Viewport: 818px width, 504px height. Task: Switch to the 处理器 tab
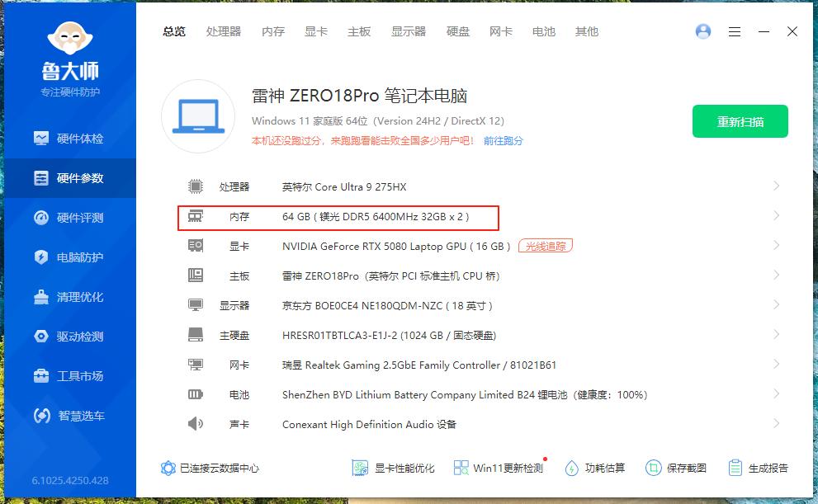pos(224,32)
